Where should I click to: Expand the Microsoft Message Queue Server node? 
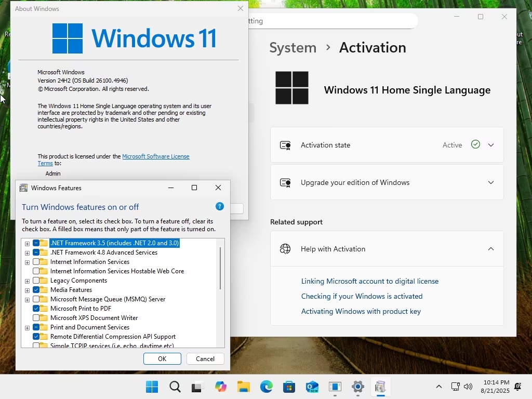(x=27, y=300)
